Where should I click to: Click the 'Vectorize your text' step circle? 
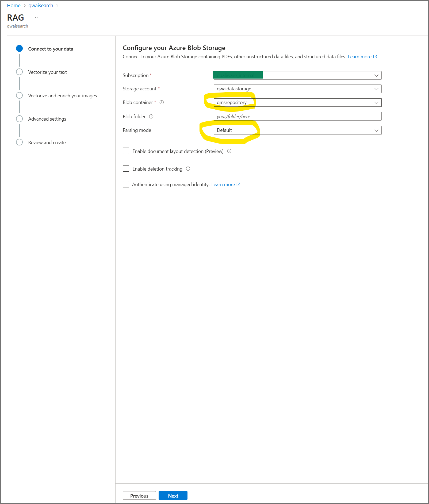pyautogui.click(x=19, y=72)
